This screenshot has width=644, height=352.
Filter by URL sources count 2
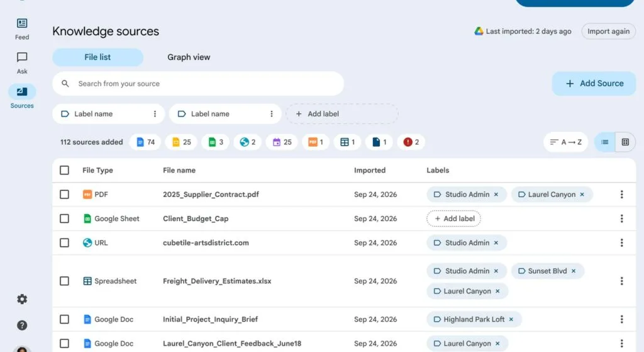coord(248,142)
